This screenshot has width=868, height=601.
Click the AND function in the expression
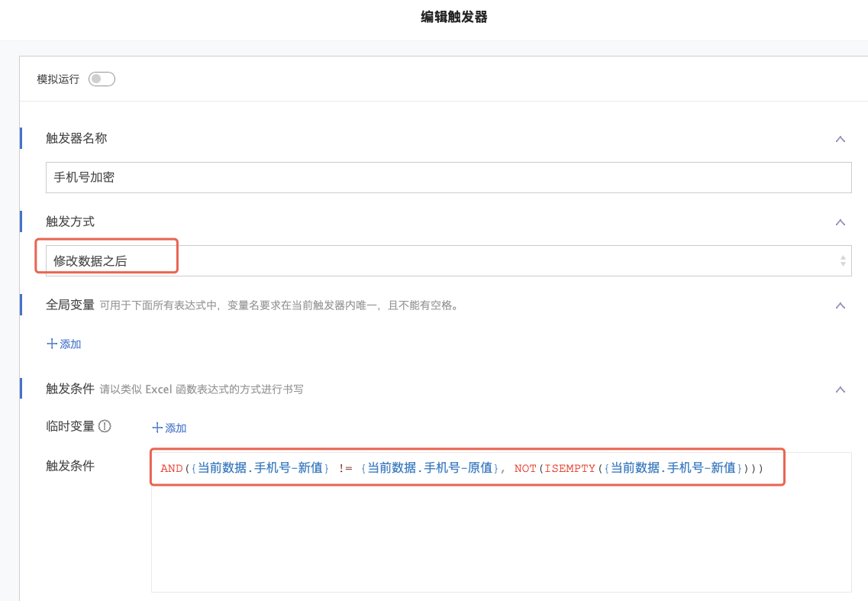tap(172, 468)
